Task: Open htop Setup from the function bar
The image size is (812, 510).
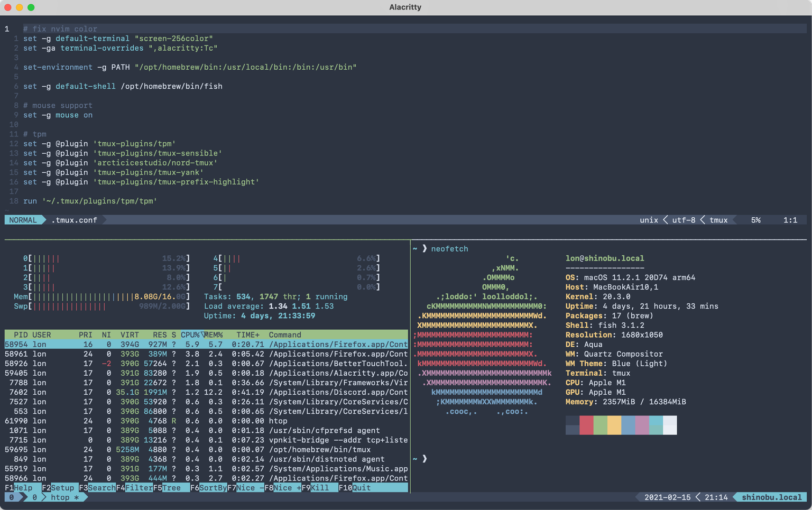Action: point(62,488)
